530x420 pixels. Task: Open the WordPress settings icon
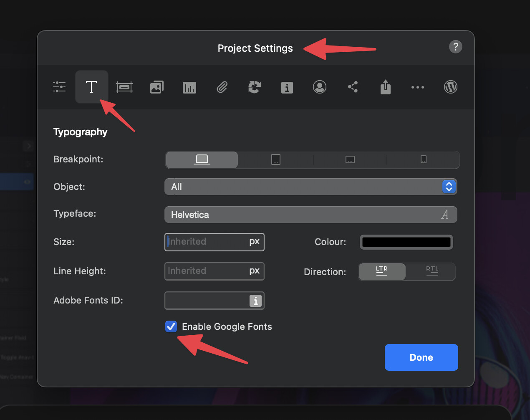[x=450, y=87]
